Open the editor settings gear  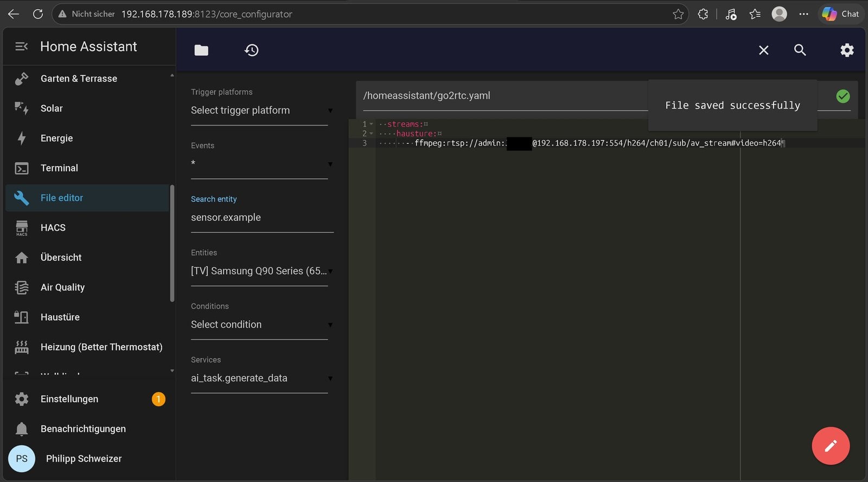point(847,50)
